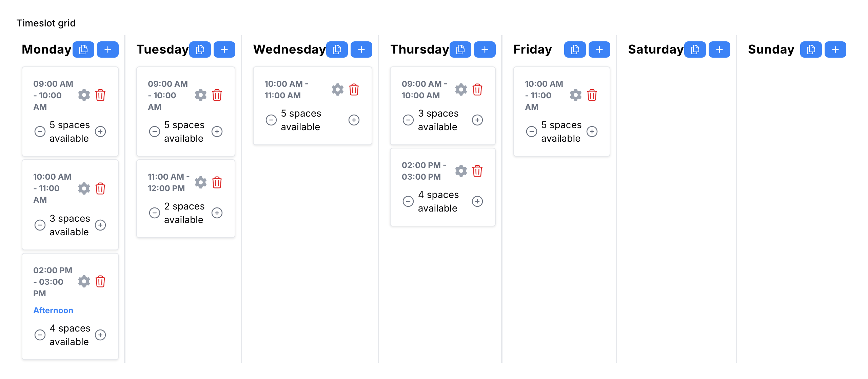The image size is (868, 379).
Task: Copy Saturday's schedule using the copy icon
Action: [695, 49]
